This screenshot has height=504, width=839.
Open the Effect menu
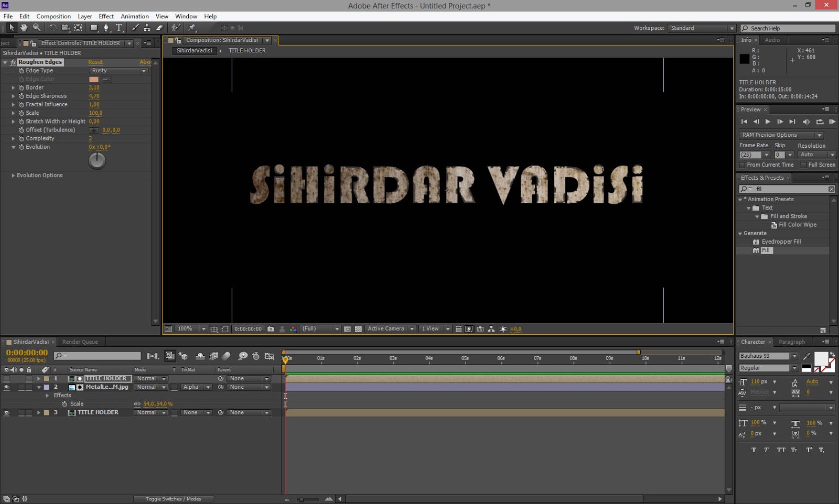click(x=106, y=16)
